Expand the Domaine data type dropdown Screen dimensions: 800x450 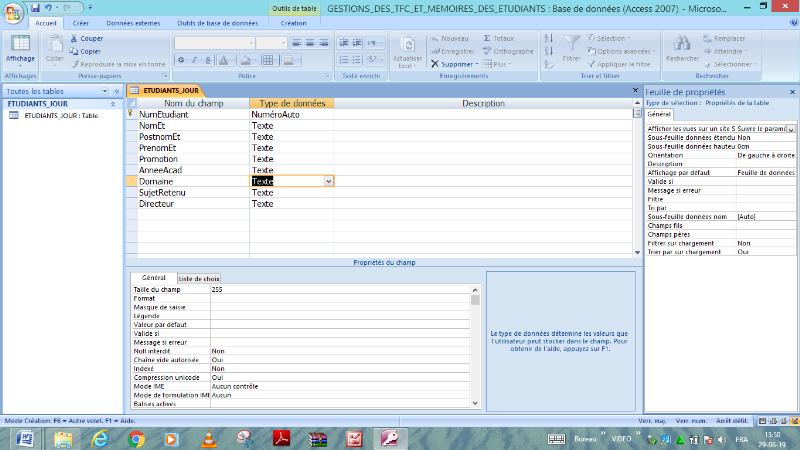328,181
